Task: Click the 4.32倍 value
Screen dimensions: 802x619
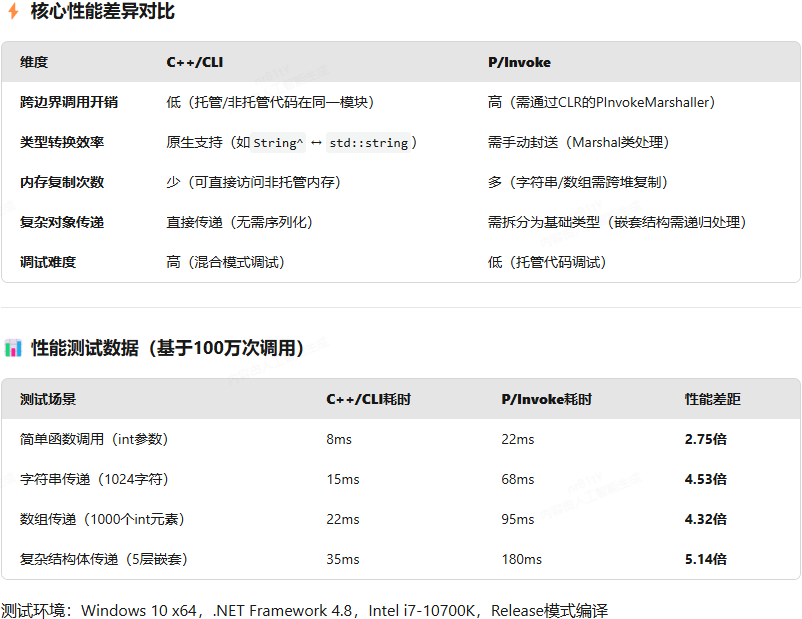Action: coord(706,519)
